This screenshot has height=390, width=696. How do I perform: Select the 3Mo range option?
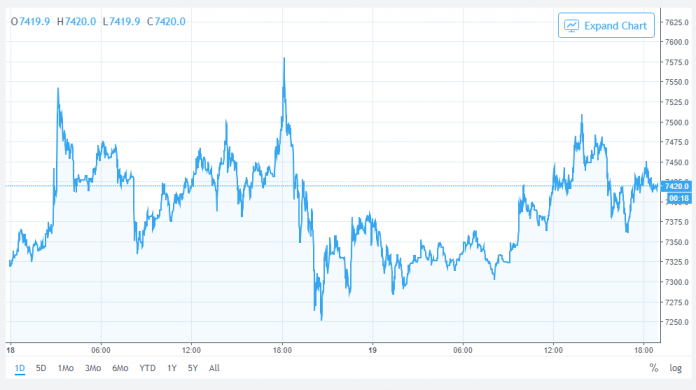93,368
